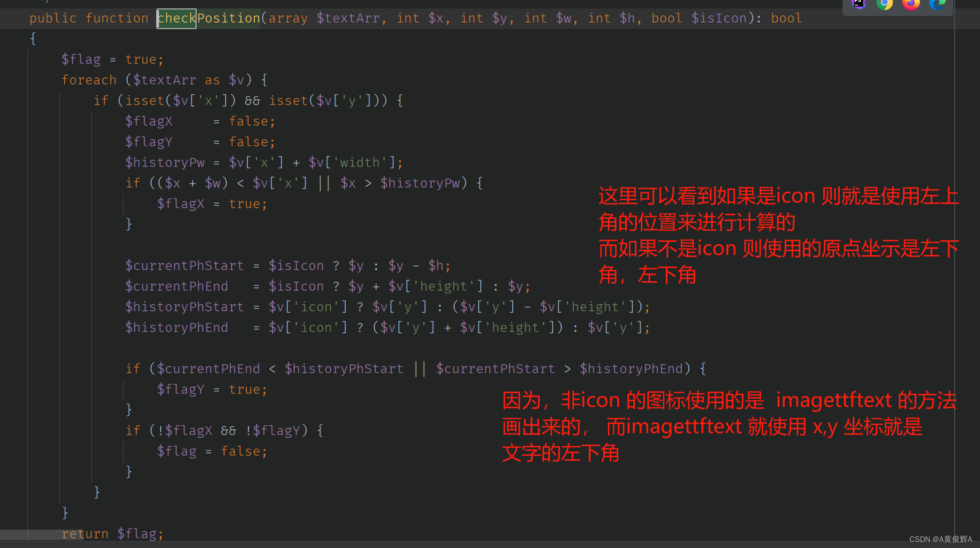Expand the $textArr array parameter
The height and width of the screenshot is (548, 980).
[x=342, y=18]
